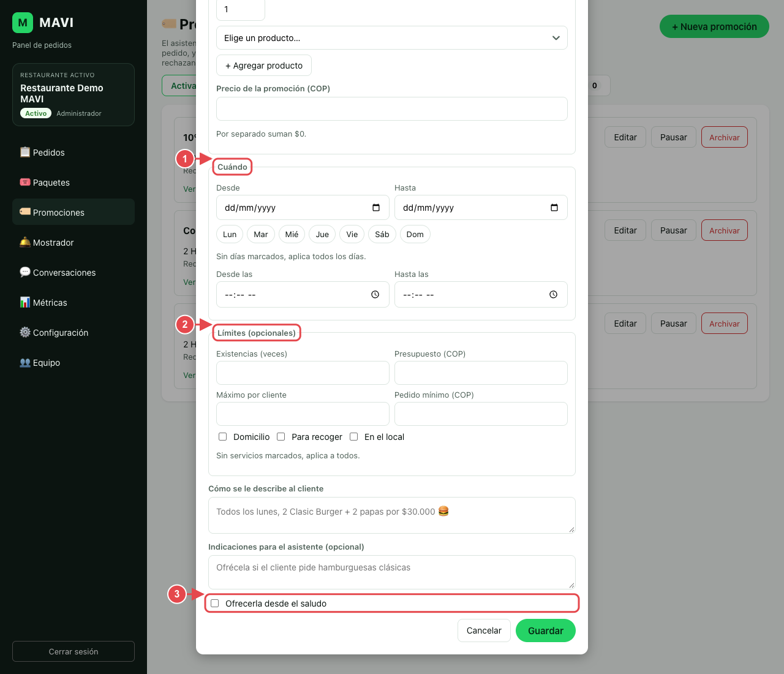
Task: Save the promotion with Guardar
Action: tap(546, 630)
